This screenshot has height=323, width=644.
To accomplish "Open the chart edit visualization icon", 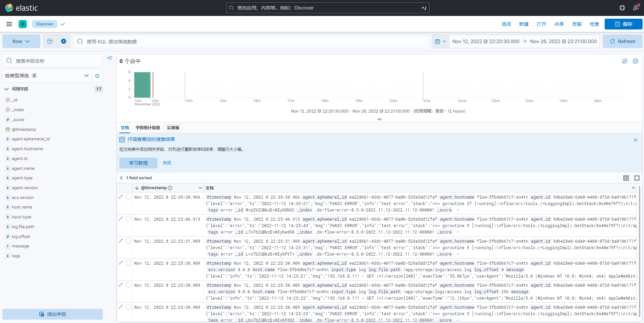I will coord(625,61).
